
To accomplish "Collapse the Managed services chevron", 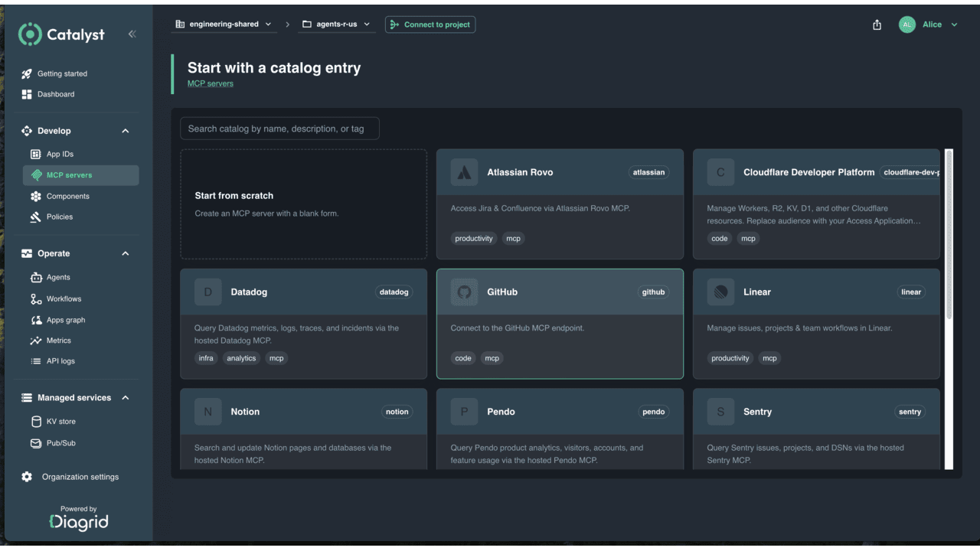I will [126, 398].
